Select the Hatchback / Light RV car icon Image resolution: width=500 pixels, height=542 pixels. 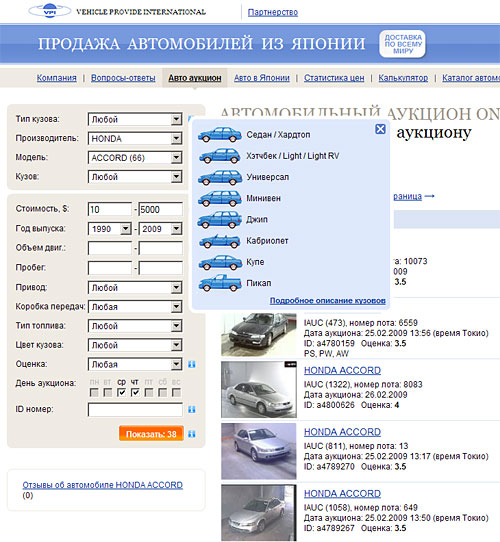click(220, 156)
